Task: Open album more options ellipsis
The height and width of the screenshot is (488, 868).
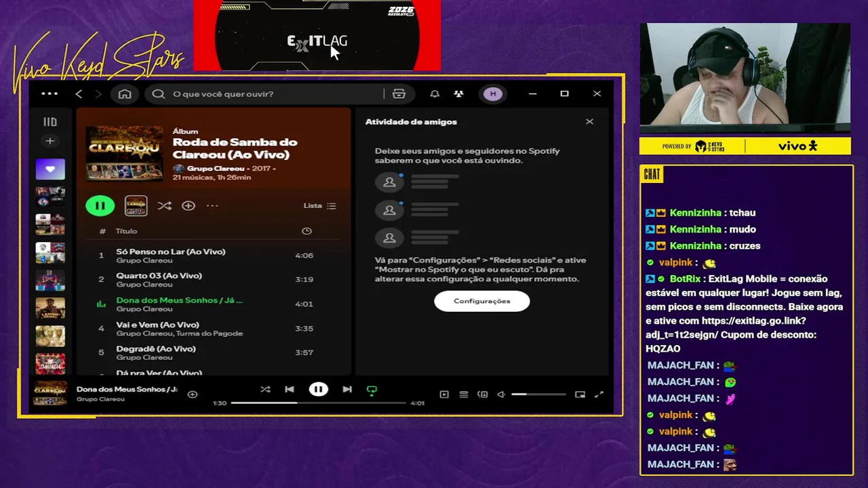Action: click(x=212, y=205)
